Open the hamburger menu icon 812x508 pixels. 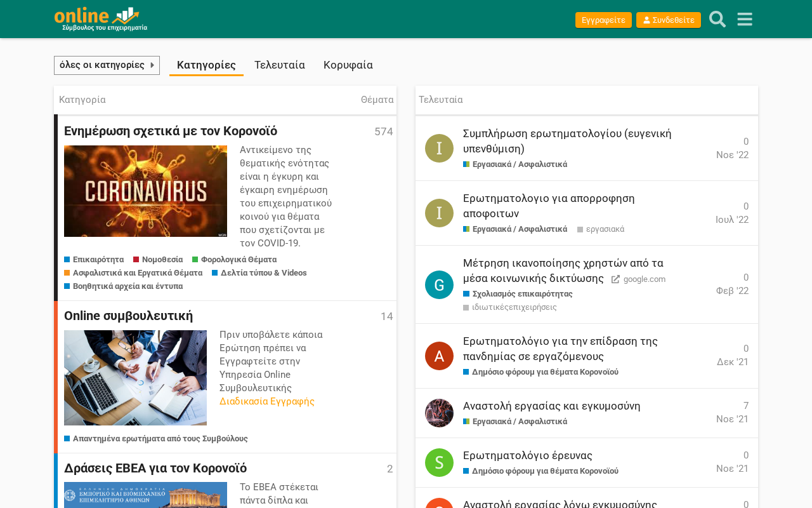[745, 20]
